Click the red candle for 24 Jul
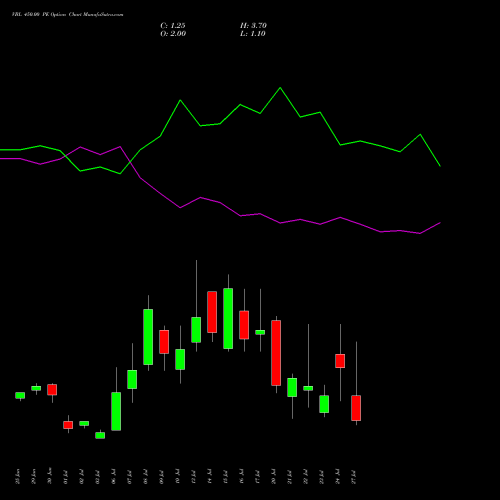The image size is (500, 500). 340,361
